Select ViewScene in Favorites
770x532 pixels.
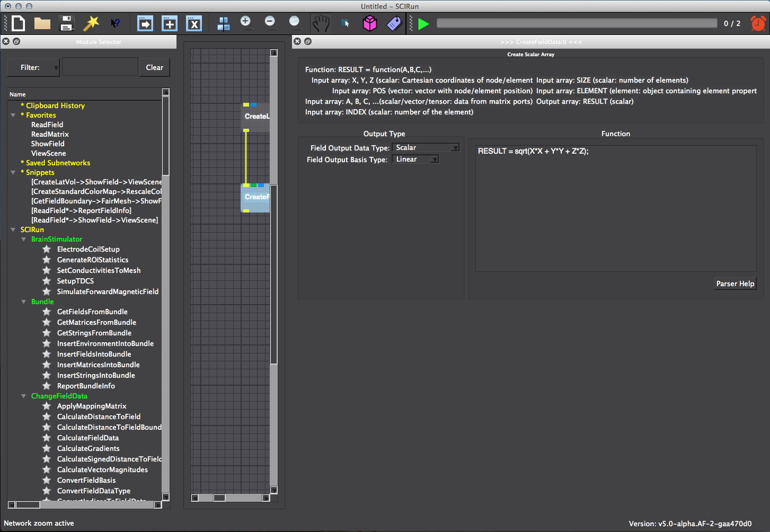49,153
